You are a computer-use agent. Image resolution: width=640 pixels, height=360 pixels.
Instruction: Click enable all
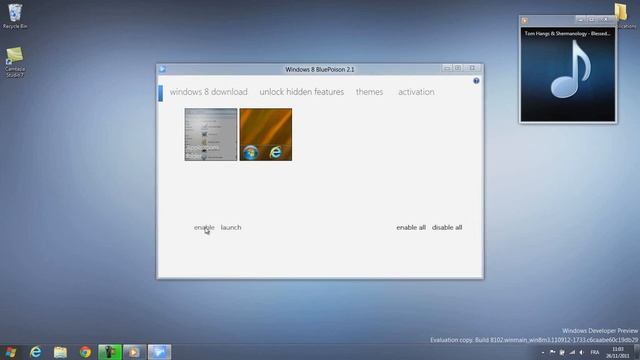411,227
